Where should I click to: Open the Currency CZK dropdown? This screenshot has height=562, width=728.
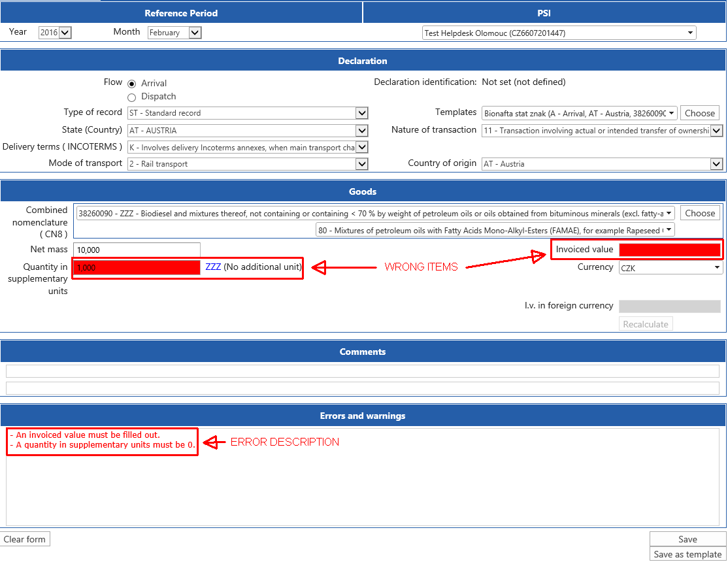click(x=670, y=268)
